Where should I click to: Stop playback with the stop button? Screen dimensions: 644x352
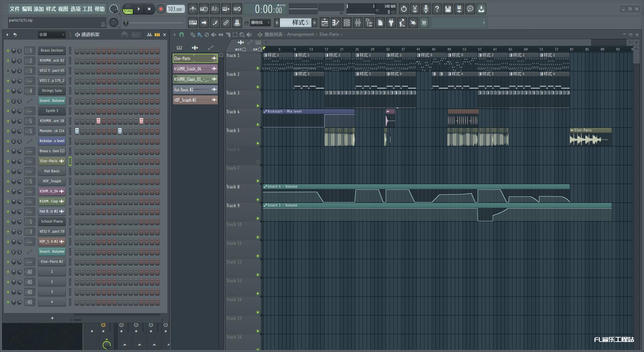click(149, 9)
